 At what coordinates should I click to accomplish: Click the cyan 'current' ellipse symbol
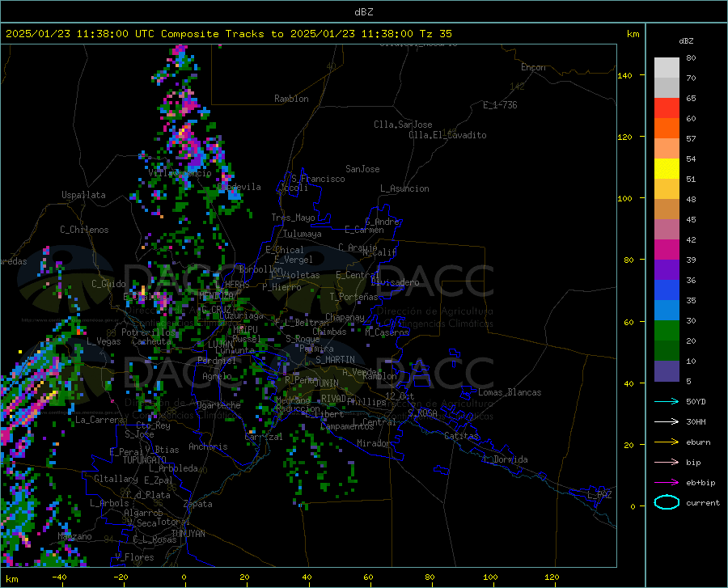tap(667, 502)
